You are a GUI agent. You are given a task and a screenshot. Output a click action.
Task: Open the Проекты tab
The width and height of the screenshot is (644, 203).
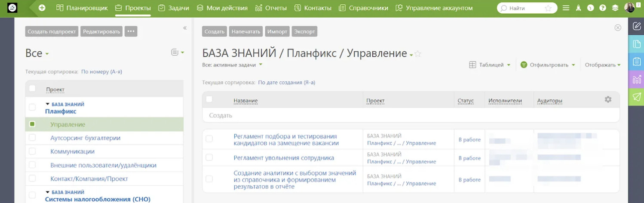click(133, 8)
